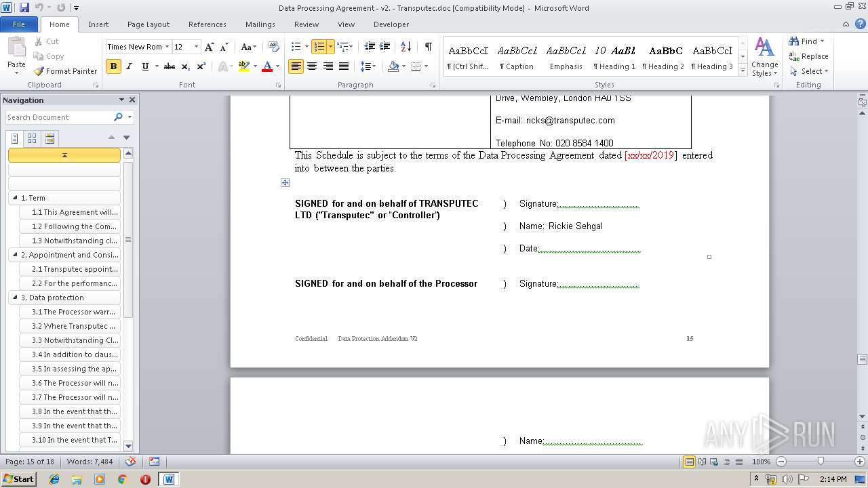Click the Replace button

(x=808, y=56)
